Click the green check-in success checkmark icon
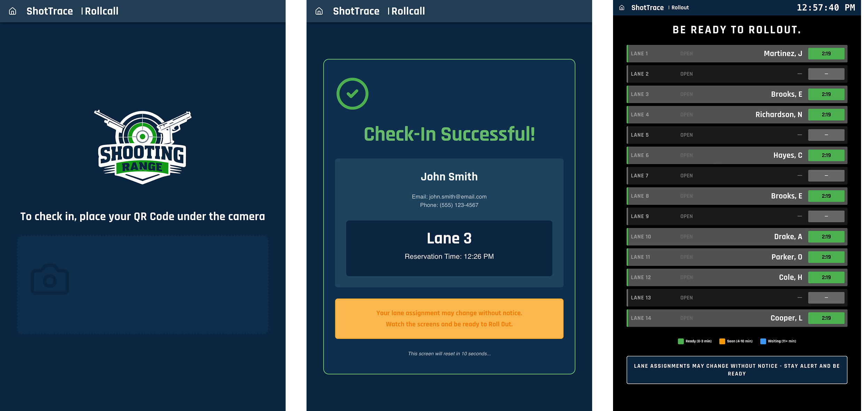 pyautogui.click(x=352, y=94)
